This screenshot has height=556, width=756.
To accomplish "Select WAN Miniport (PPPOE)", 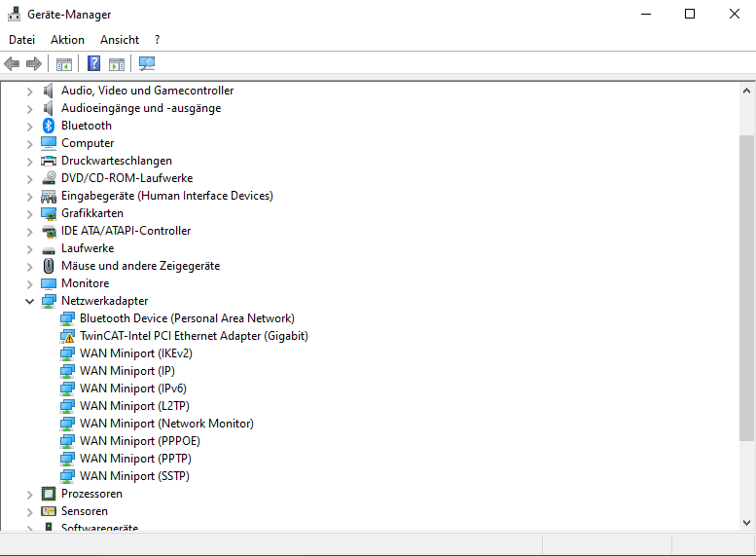I will [140, 441].
